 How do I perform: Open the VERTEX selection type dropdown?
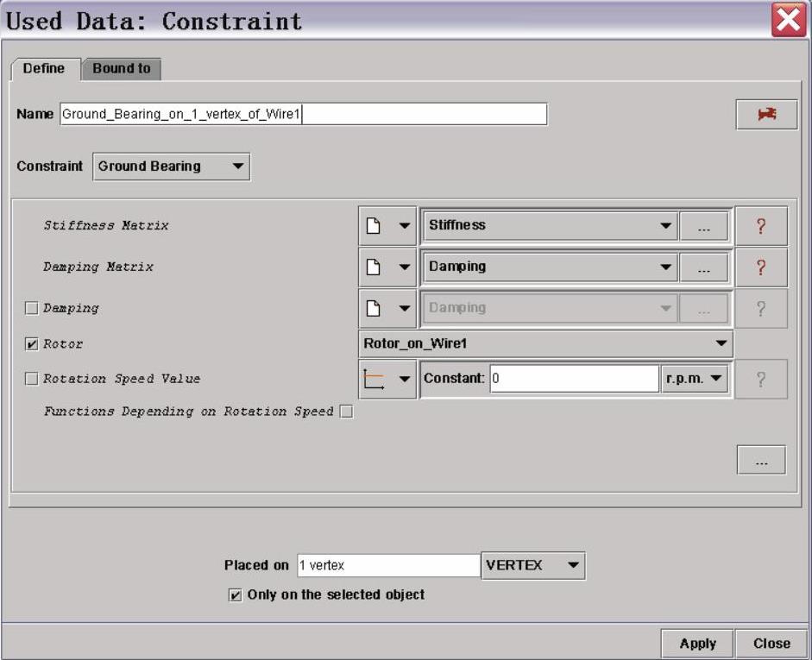click(533, 566)
